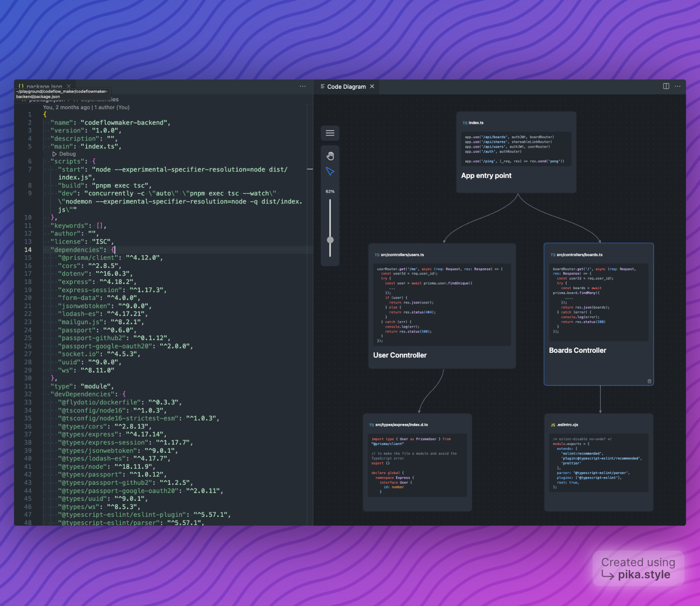Image resolution: width=700 pixels, height=606 pixels.
Task: Select the User Conntroller node title
Action: point(400,355)
